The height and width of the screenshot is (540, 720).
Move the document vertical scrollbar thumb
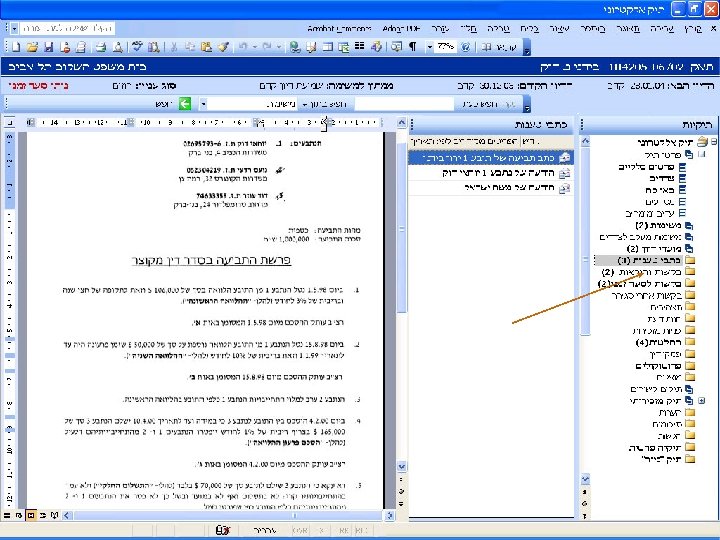point(401,228)
